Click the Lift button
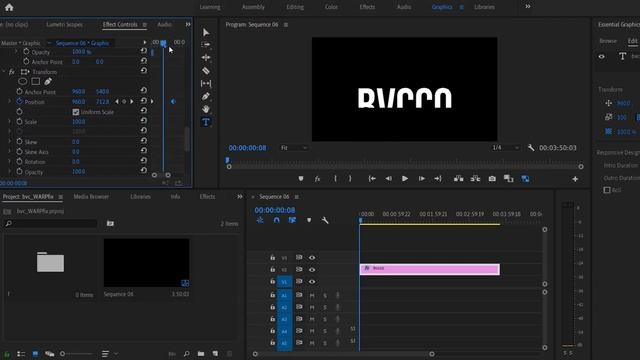 point(458,179)
